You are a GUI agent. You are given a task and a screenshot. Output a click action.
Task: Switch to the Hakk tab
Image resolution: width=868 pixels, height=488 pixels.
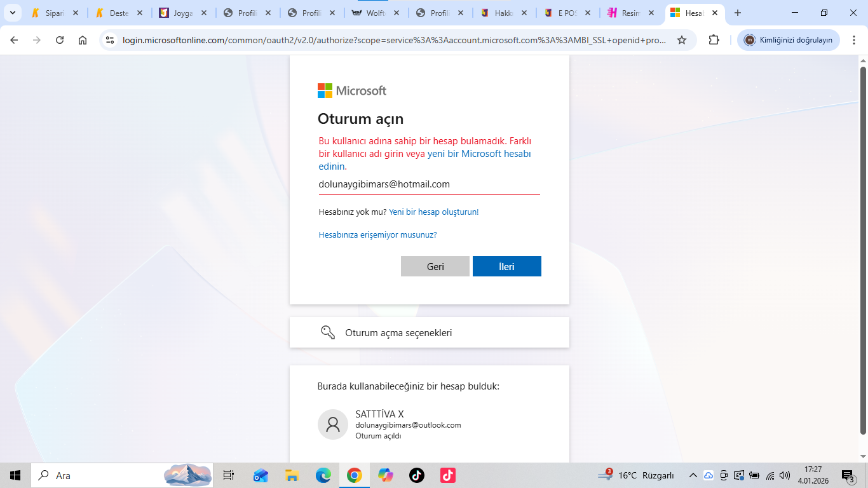click(503, 13)
